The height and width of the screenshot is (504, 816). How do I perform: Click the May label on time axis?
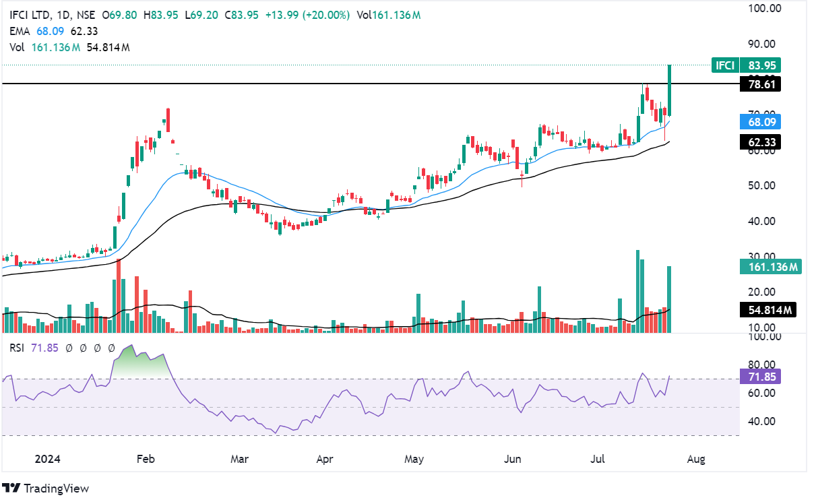pyautogui.click(x=414, y=460)
